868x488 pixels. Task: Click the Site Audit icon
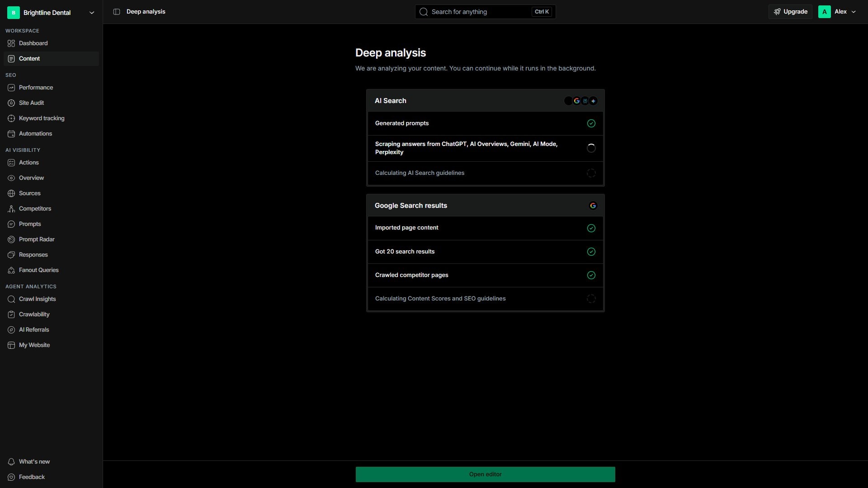click(x=11, y=103)
